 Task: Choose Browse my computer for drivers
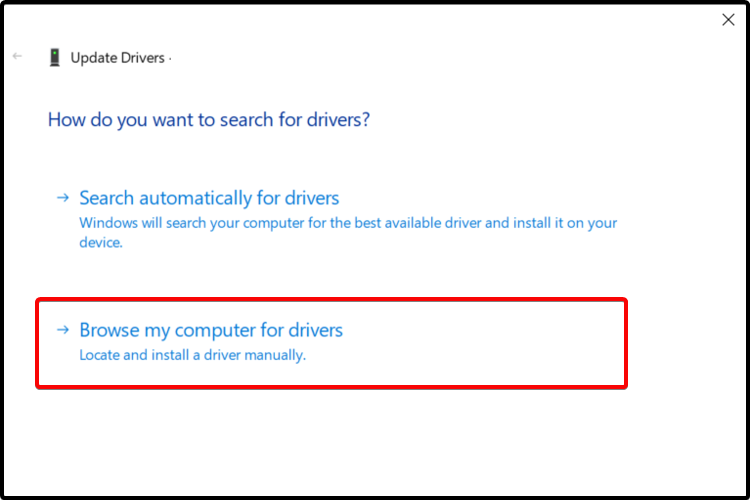tap(211, 330)
